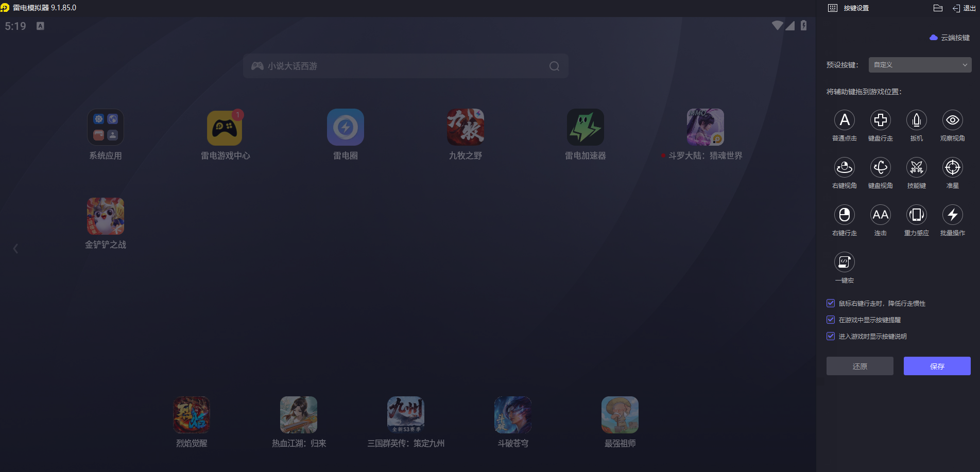This screenshot has height=472, width=980.
Task: Click the 5:19 clock in the status bar
Action: [x=15, y=26]
